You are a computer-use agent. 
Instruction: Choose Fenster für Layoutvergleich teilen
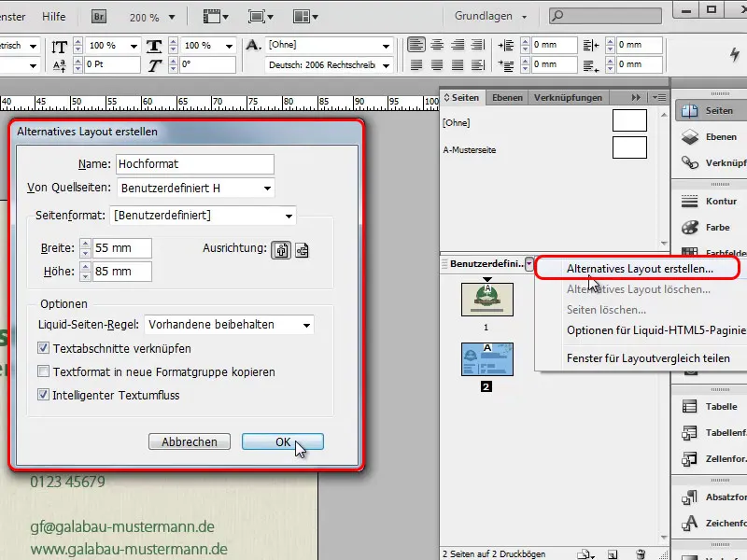click(648, 358)
